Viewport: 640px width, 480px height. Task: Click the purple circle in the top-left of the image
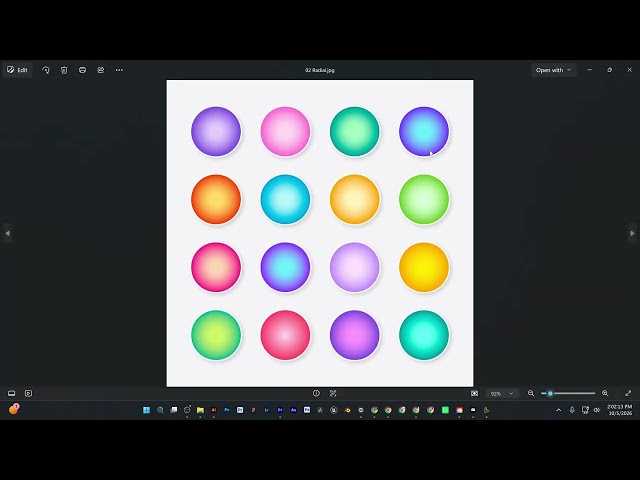(216, 131)
